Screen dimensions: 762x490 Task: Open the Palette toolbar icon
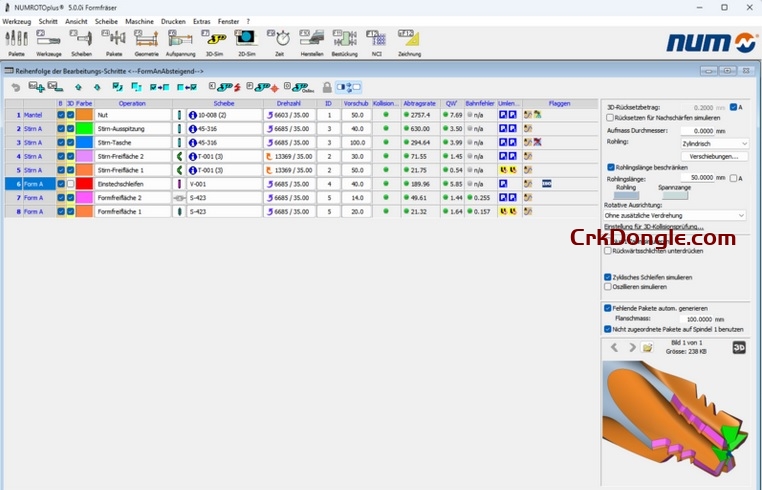[16, 43]
